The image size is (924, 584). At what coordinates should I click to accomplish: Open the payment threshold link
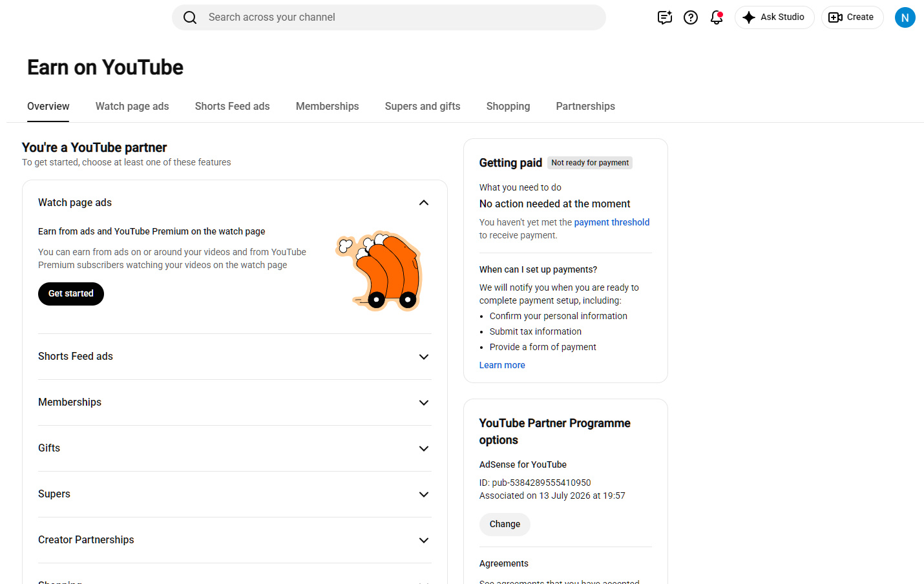(612, 222)
